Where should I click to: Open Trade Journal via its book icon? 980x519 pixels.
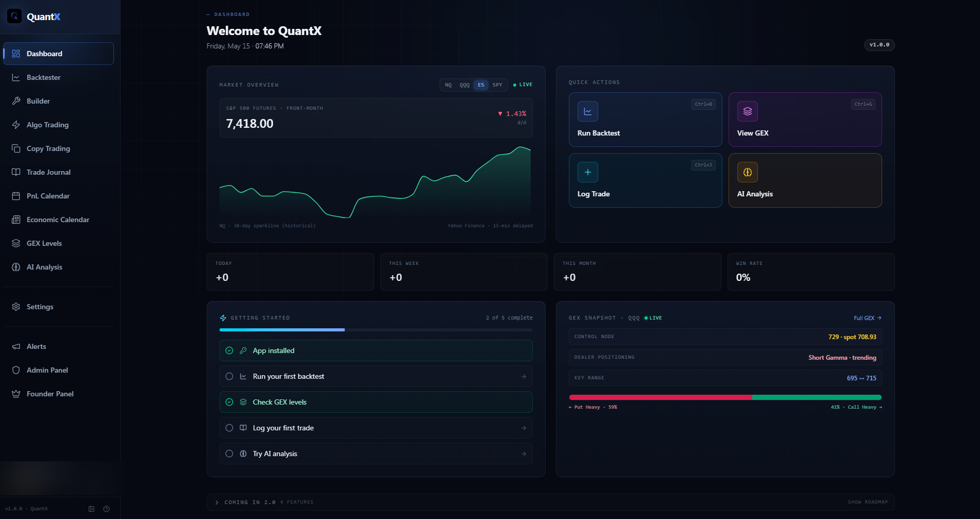(x=16, y=172)
